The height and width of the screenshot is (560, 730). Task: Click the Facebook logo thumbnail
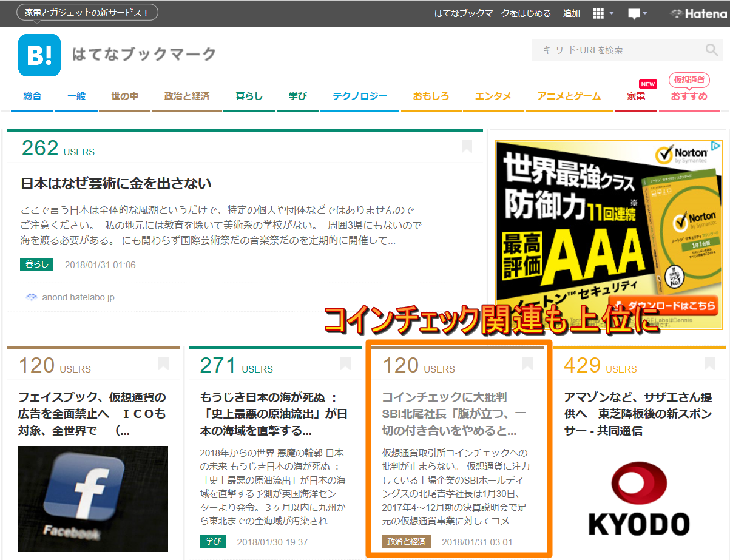click(93, 499)
